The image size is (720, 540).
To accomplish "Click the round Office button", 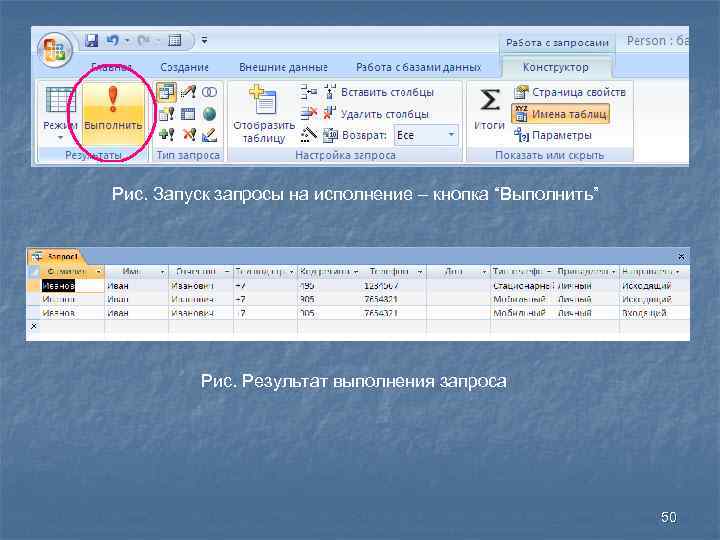I will tap(55, 50).
